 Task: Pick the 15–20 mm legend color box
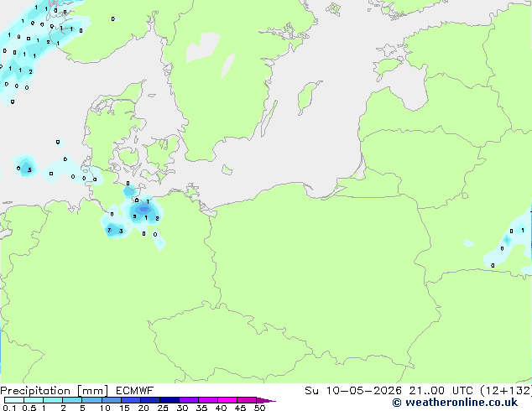(x=130, y=400)
